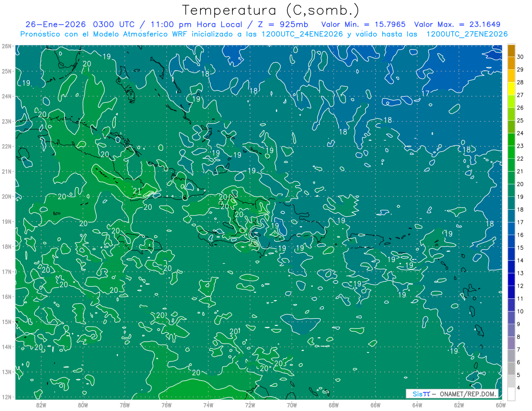532x411 pixels.
Task: Click the 20N latitude axis label
Action: click(6, 196)
